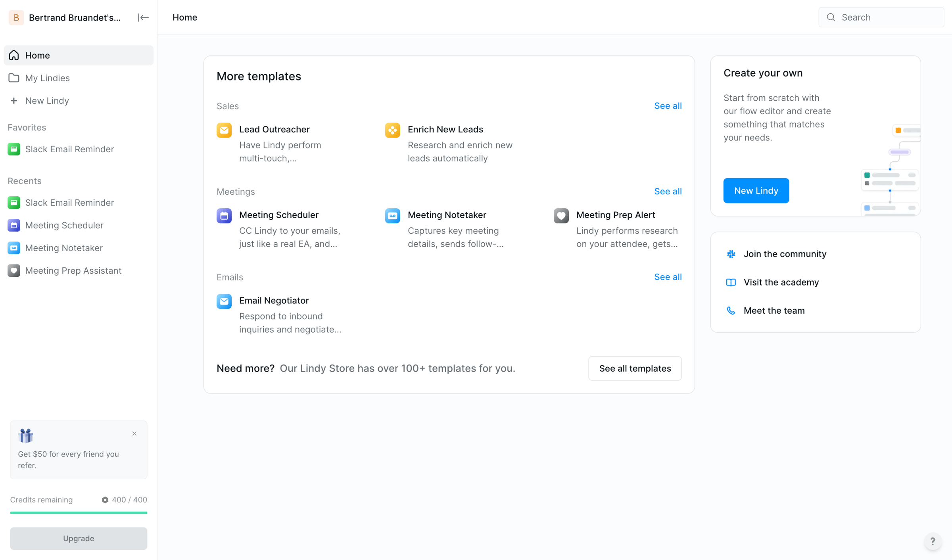
Task: Click the flow editor illustration thumbnail
Action: pos(891,171)
